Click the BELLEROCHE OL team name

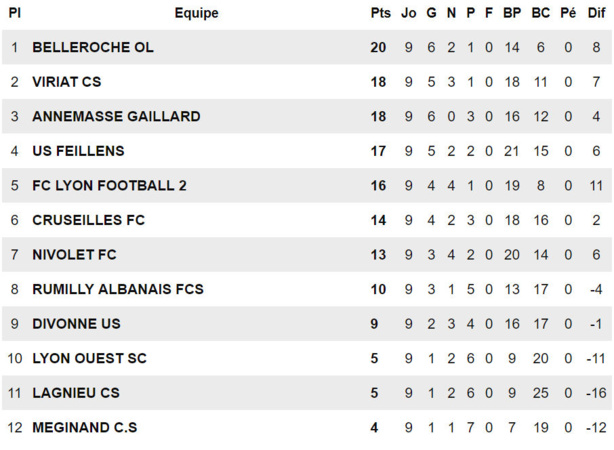click(93, 47)
